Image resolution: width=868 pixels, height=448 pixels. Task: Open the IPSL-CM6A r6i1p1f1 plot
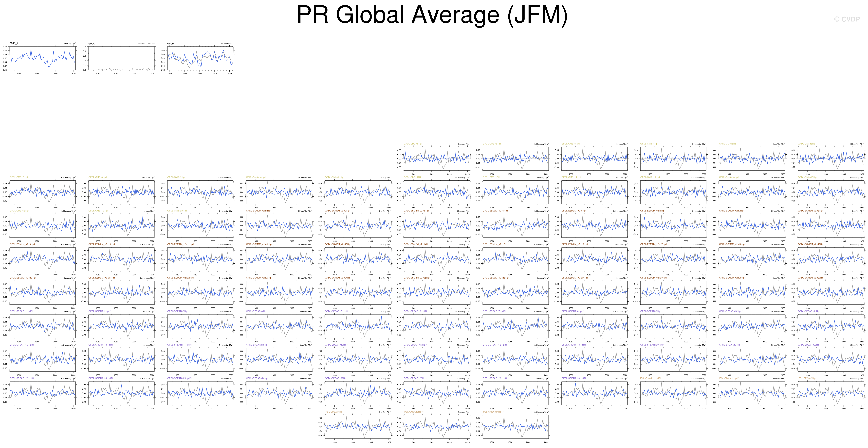(437, 426)
